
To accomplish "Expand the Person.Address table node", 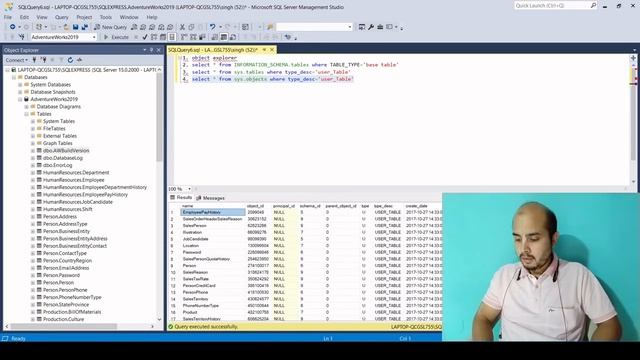I will (x=33, y=217).
